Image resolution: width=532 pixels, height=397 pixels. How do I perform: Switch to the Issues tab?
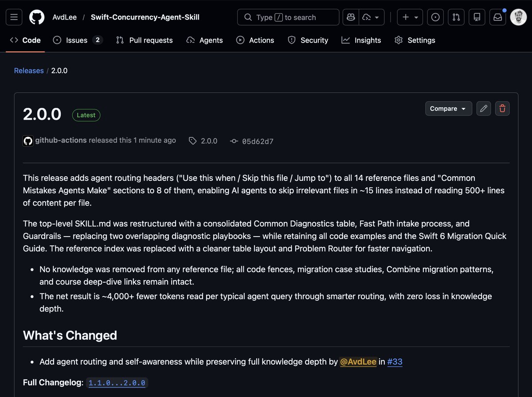[x=78, y=40]
